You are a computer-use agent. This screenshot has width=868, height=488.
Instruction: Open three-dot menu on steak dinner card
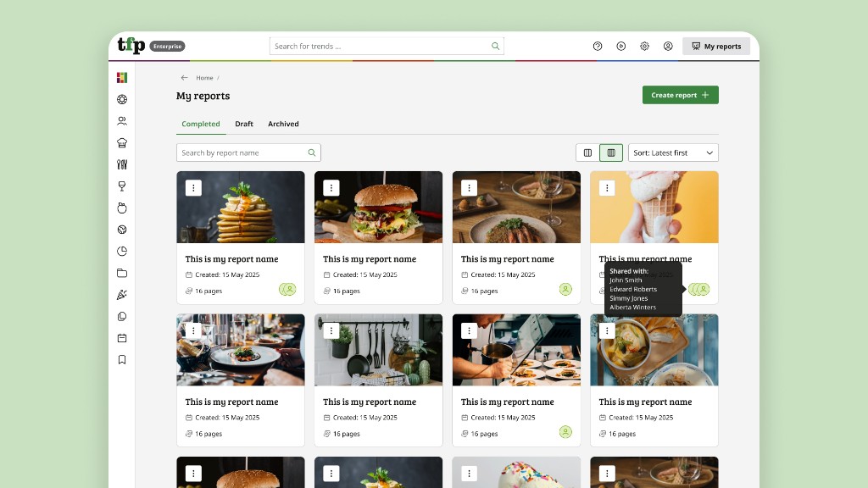click(x=469, y=188)
